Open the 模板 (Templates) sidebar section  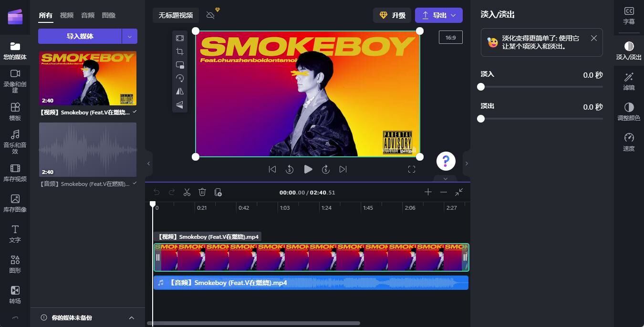pos(15,112)
